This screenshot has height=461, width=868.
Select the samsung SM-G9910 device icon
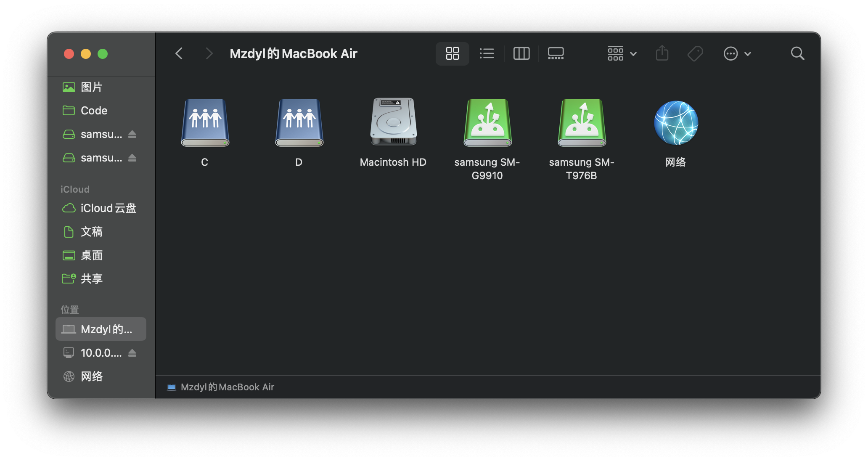click(x=487, y=122)
